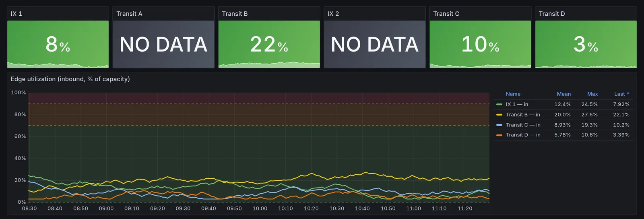Image resolution: width=644 pixels, height=219 pixels.
Task: Click the 08:30 time axis label
Action: click(x=29, y=209)
